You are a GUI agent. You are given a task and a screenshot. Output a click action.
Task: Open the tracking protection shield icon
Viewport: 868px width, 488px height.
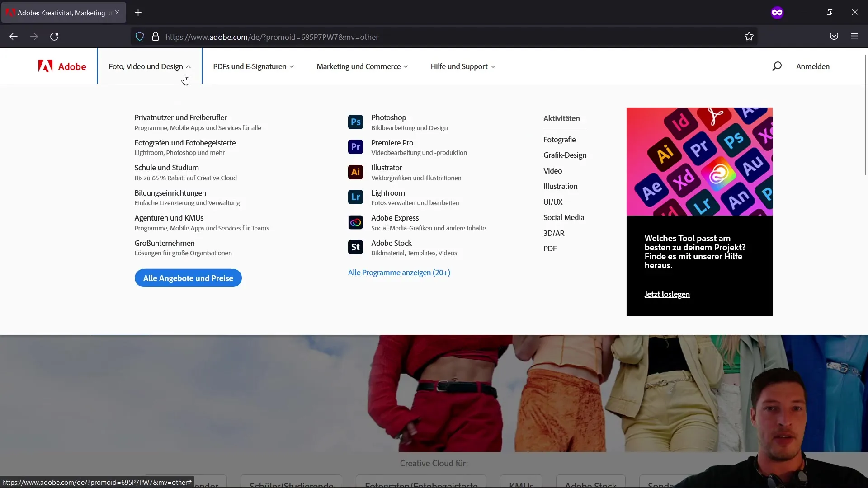[x=140, y=37]
